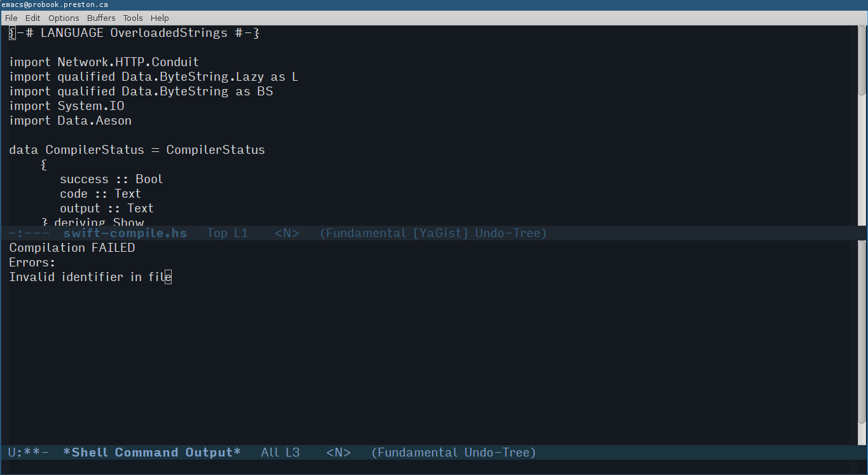Open the Tools menu
This screenshot has width=868, height=475.
(x=133, y=18)
